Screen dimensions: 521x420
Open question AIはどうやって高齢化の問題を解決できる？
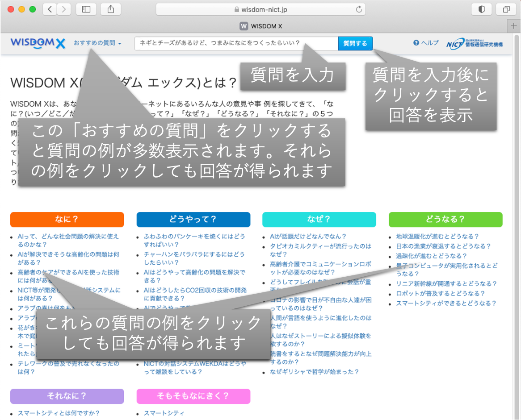[194, 276]
